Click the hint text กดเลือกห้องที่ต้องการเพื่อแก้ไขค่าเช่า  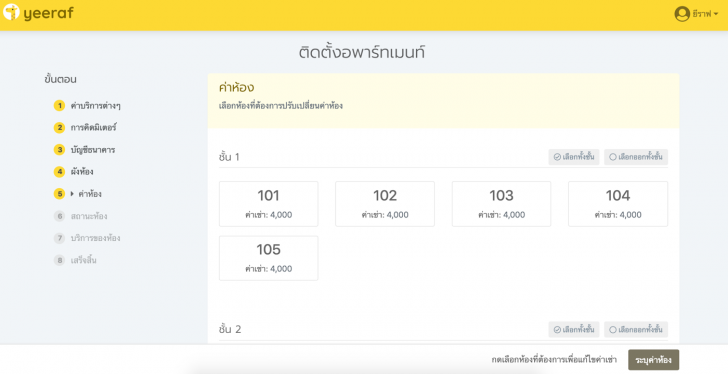(554, 360)
